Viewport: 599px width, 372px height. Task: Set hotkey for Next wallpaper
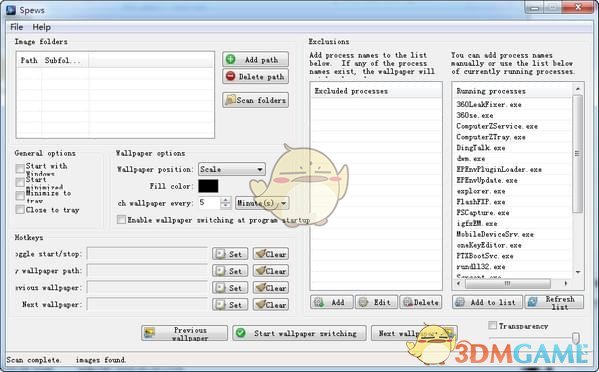tap(230, 304)
